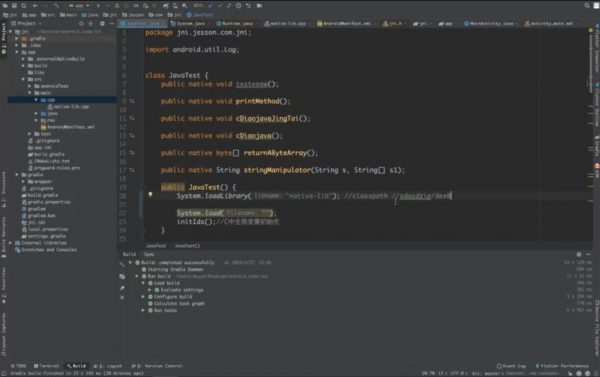
Task: Click the pin icon in Build panel sidebar
Action: [122, 288]
